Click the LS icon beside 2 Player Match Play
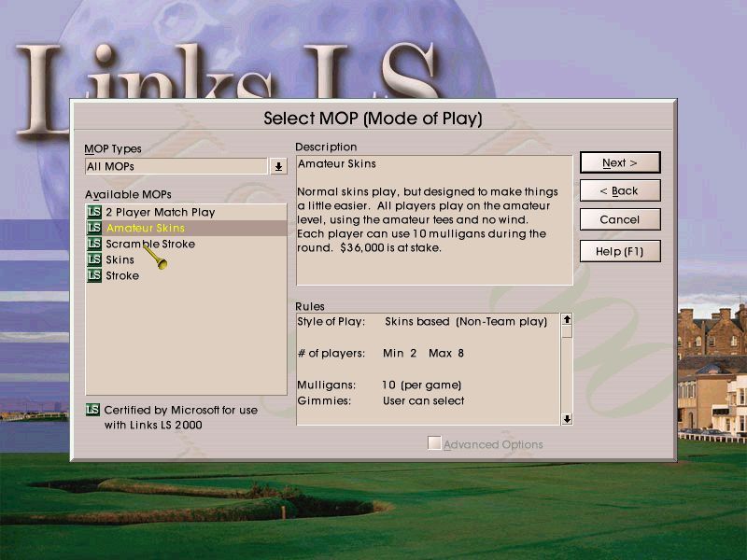 click(x=93, y=212)
